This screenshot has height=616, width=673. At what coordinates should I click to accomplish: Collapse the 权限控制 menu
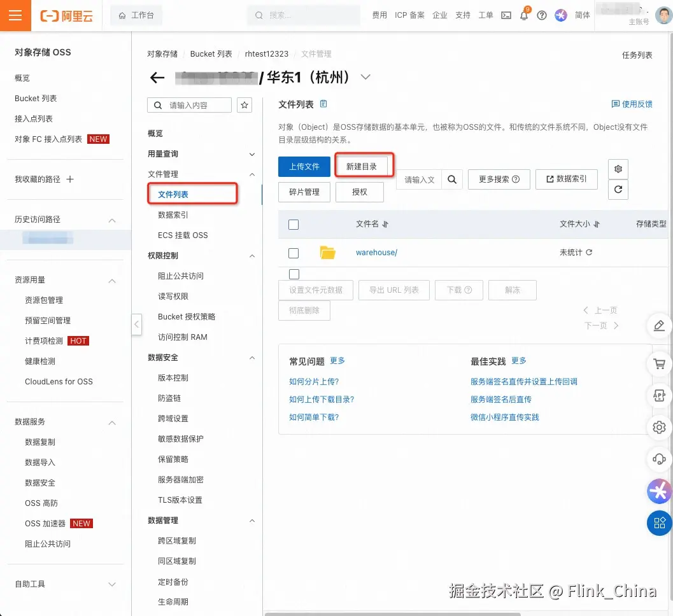pos(252,256)
